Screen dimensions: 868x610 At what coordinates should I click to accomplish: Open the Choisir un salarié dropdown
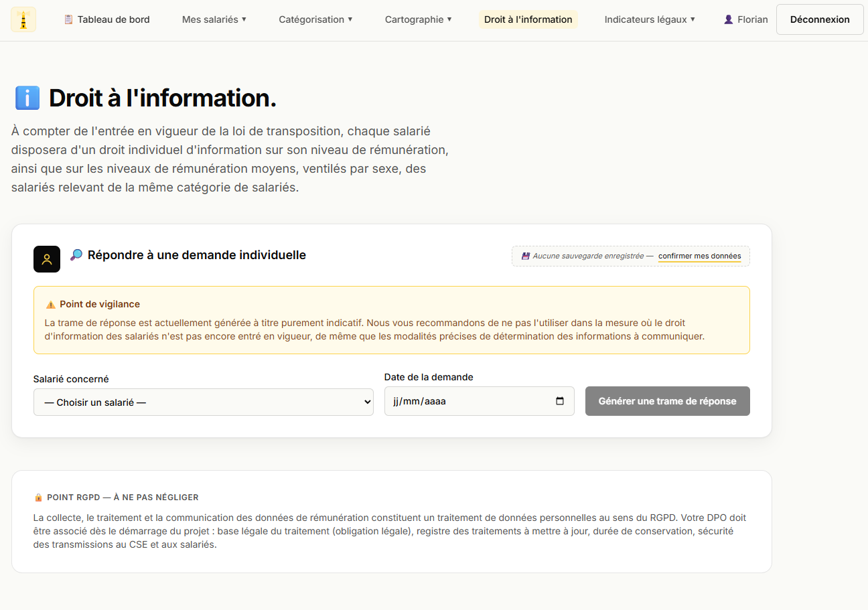204,402
